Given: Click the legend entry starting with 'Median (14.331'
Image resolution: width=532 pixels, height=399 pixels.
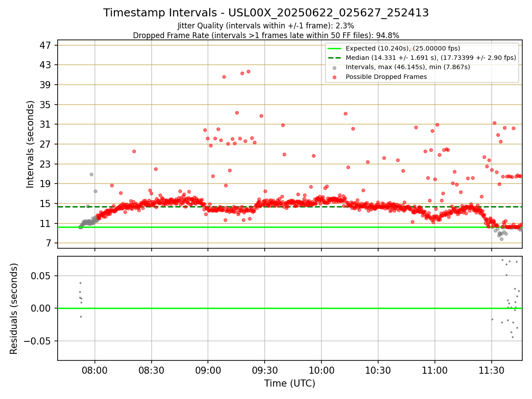Looking at the screenshot, I should (x=431, y=58).
